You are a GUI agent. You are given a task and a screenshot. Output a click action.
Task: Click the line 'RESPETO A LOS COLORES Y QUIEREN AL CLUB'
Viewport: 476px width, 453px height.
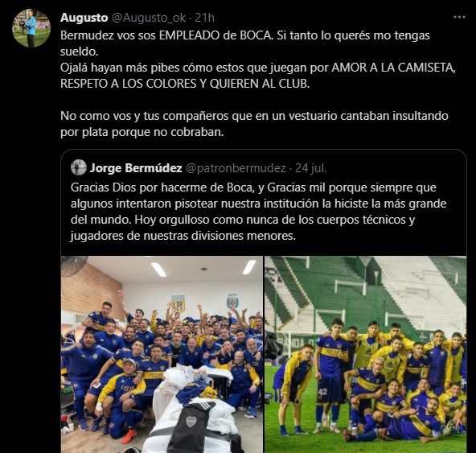point(185,84)
